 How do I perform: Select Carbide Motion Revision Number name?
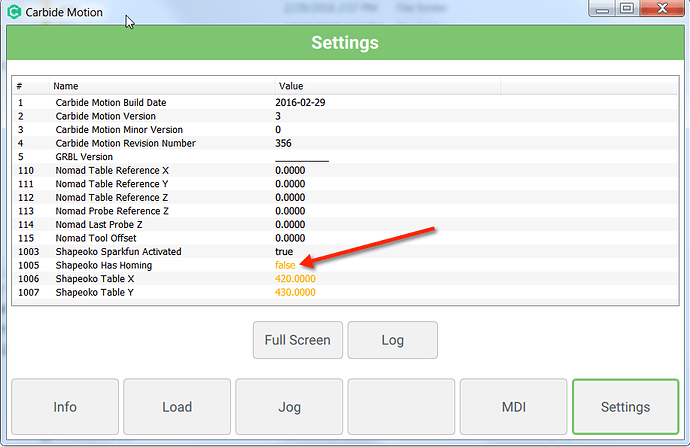click(125, 143)
